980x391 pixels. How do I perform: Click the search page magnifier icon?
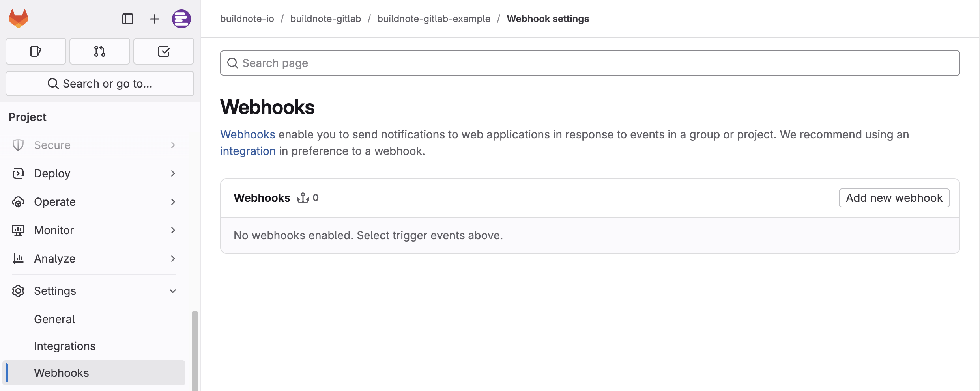(233, 63)
